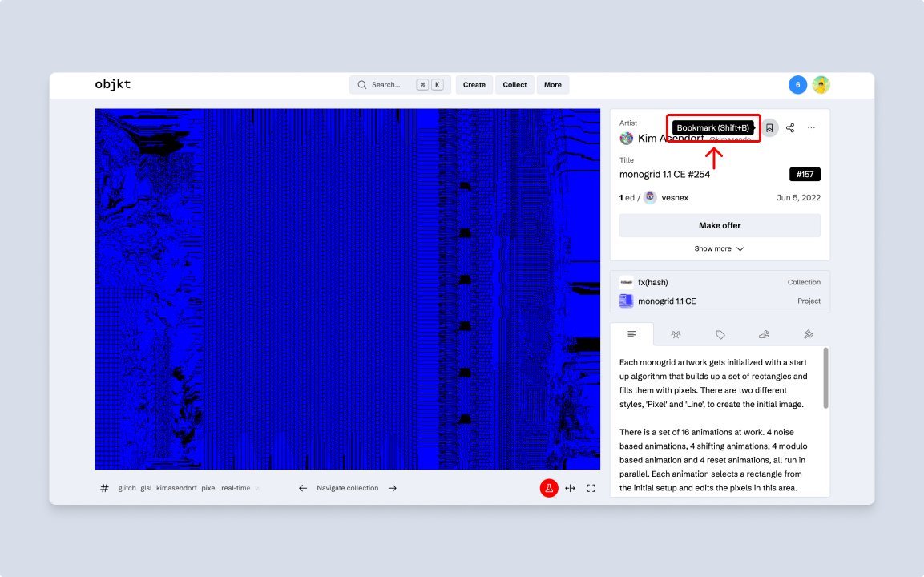Screen dimensions: 924x577
Task: Open the three-dot options menu
Action: [812, 128]
